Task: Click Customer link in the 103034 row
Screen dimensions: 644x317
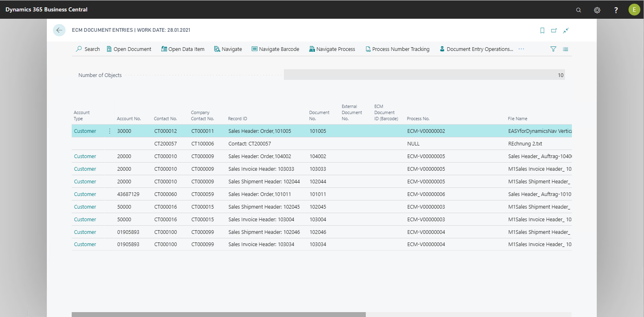Action: pos(85,244)
